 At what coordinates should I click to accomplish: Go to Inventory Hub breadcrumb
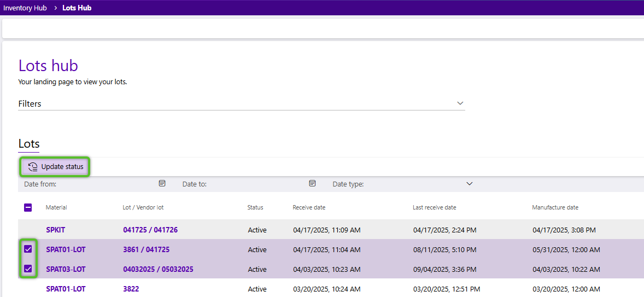click(25, 8)
